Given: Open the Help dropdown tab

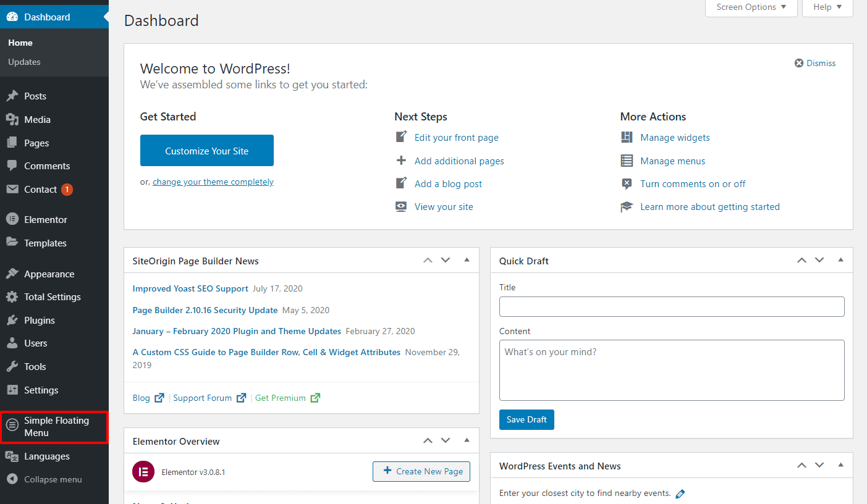Looking at the screenshot, I should 827,7.
